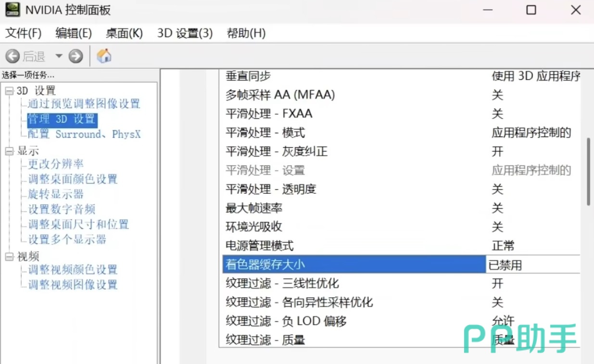Click the 正常 value for 电源管理模式

[503, 246]
